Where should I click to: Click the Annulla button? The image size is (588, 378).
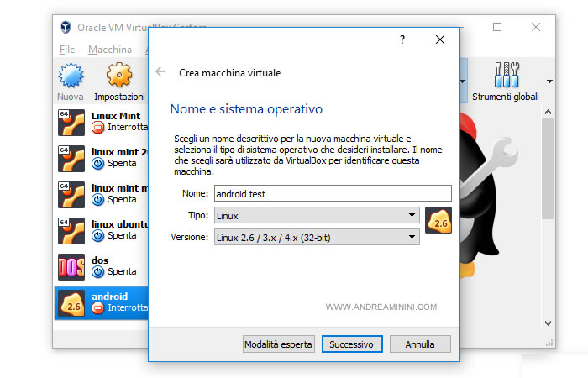tap(420, 344)
